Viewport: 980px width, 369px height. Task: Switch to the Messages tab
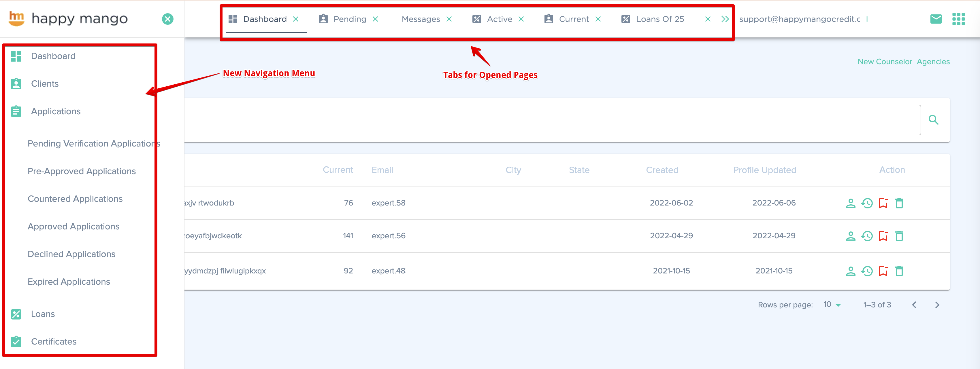[420, 19]
